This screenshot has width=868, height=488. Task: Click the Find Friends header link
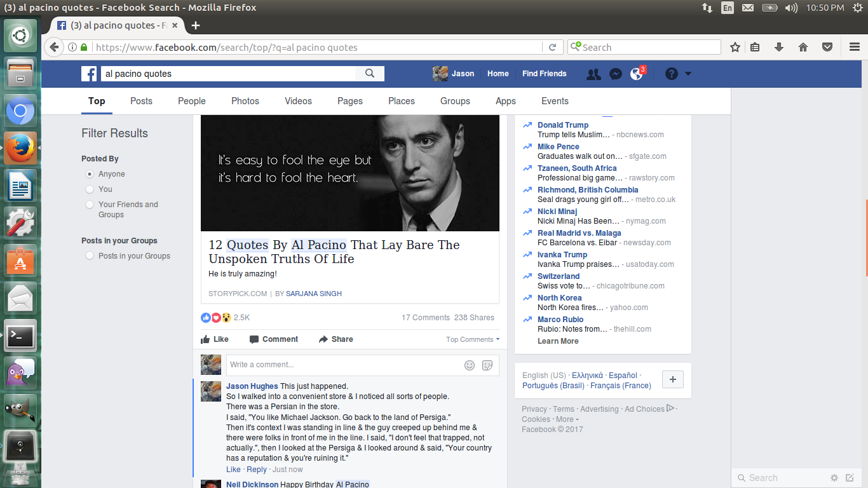tap(545, 74)
